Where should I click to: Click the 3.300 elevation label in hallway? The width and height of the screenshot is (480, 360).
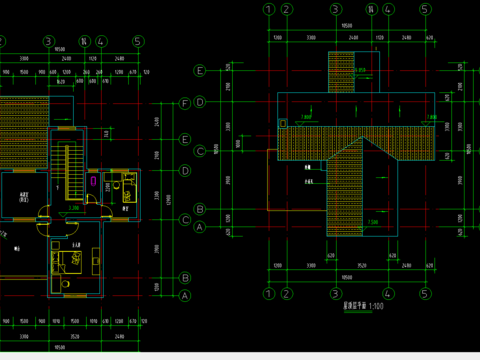tap(74, 208)
